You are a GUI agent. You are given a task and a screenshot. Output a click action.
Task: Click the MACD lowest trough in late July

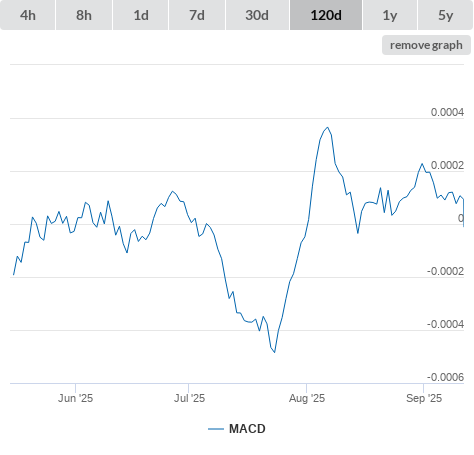click(274, 352)
